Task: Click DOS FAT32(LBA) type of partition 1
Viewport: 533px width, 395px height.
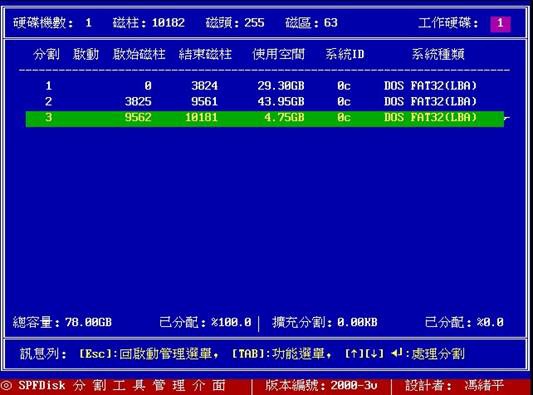Action: coord(430,86)
